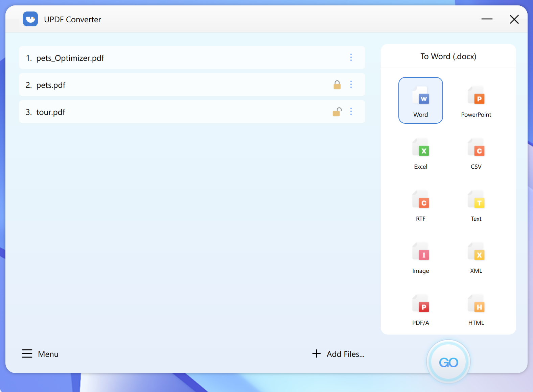The image size is (533, 392).
Task: Click the locked padlock on pets.pdf
Action: click(x=337, y=84)
